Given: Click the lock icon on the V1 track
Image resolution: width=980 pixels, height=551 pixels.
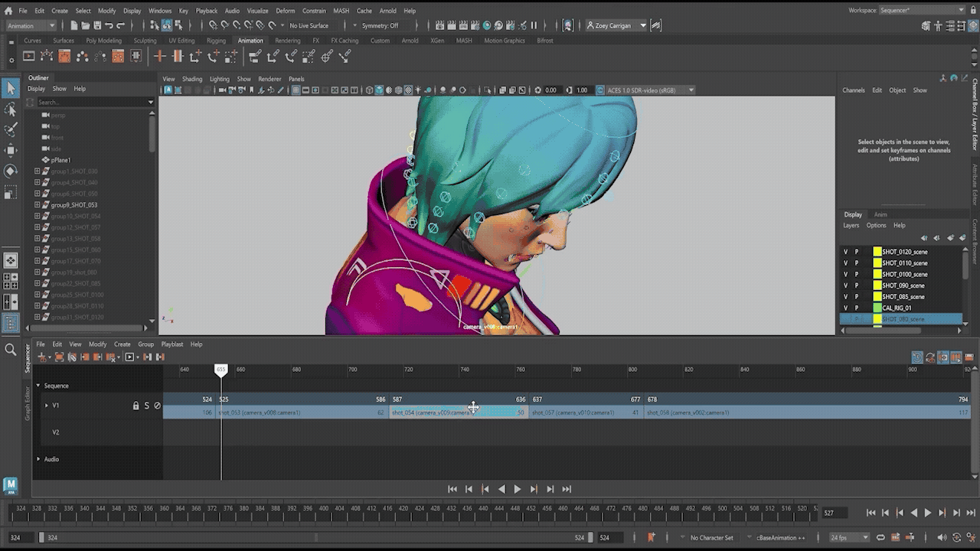Looking at the screenshot, I should click(136, 406).
